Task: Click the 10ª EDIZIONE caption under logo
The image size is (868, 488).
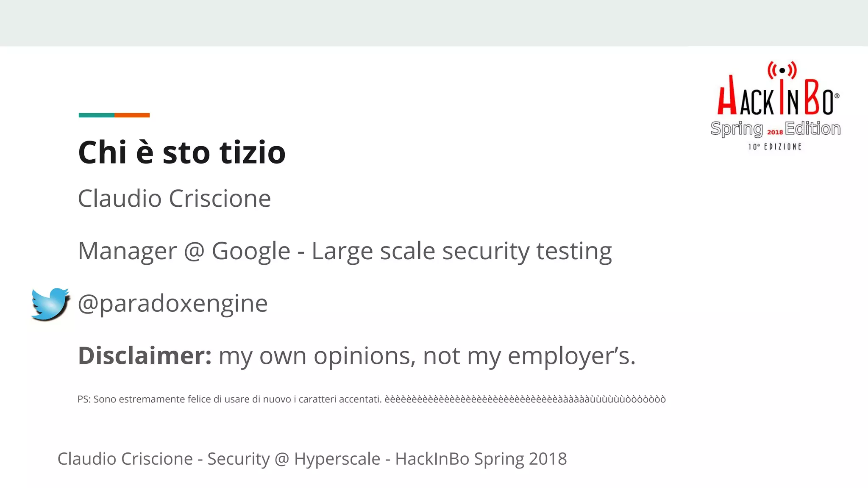Action: pyautogui.click(x=775, y=147)
